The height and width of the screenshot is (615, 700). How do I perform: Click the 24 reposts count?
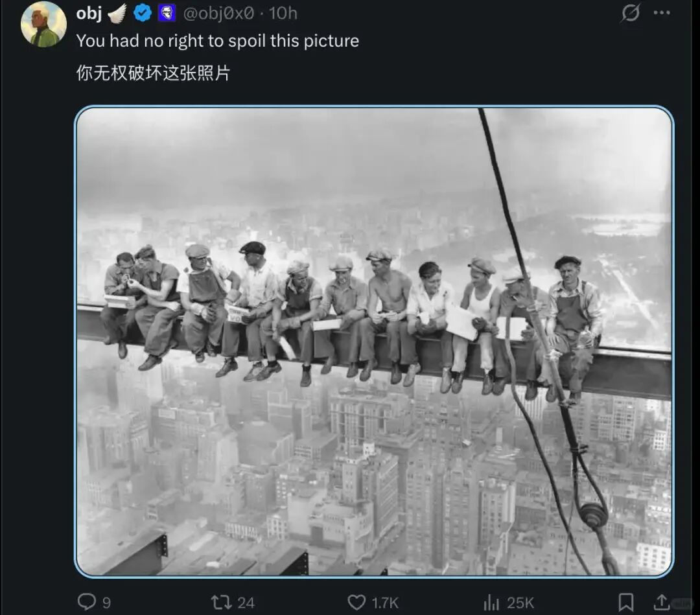[x=246, y=603]
